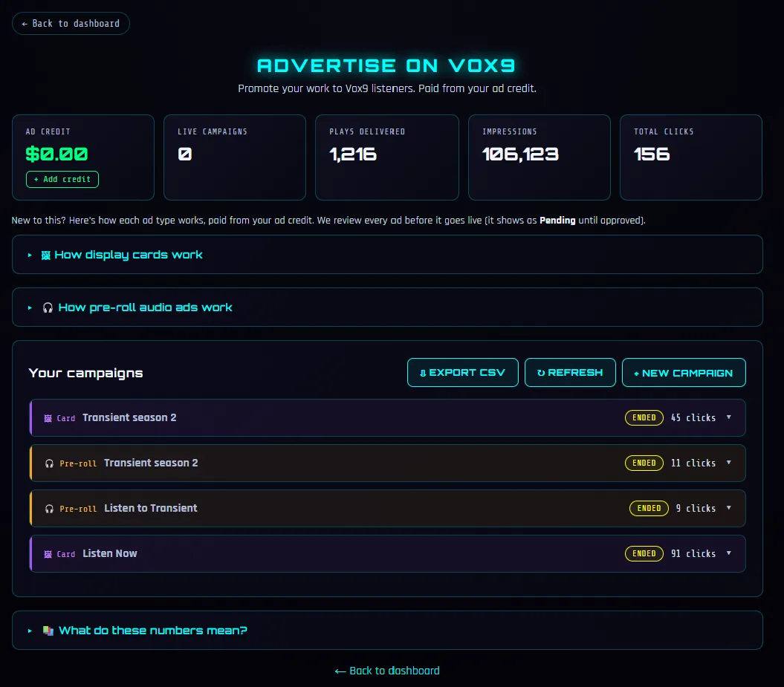The image size is (784, 687).
Task: Expand How display cards work section
Action: [387, 255]
